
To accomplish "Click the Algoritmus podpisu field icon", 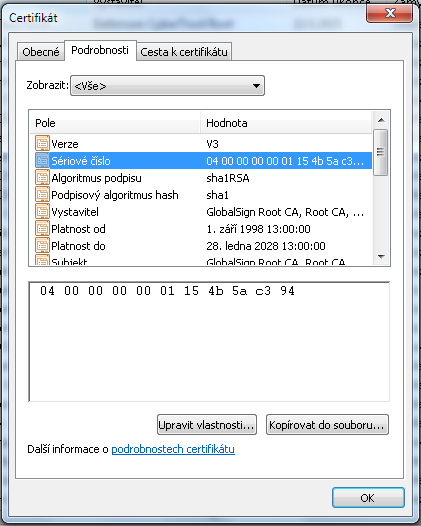I will pos(42,178).
